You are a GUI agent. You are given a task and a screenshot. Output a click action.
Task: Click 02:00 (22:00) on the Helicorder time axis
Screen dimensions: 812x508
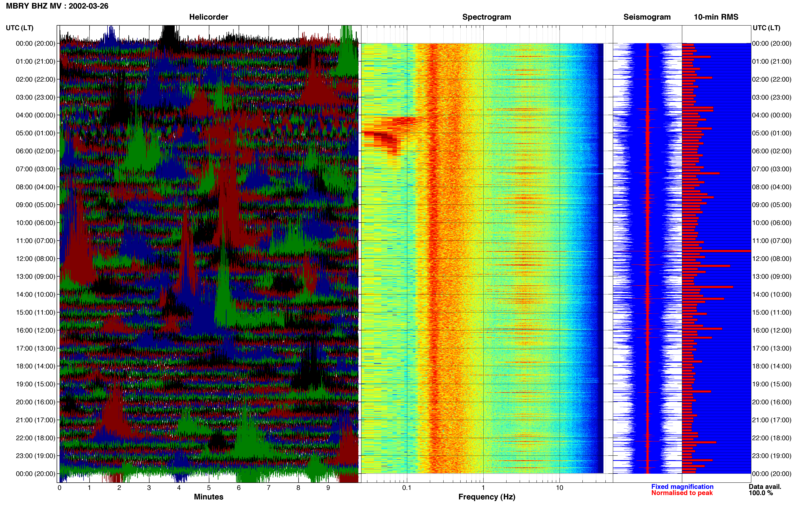pos(36,79)
